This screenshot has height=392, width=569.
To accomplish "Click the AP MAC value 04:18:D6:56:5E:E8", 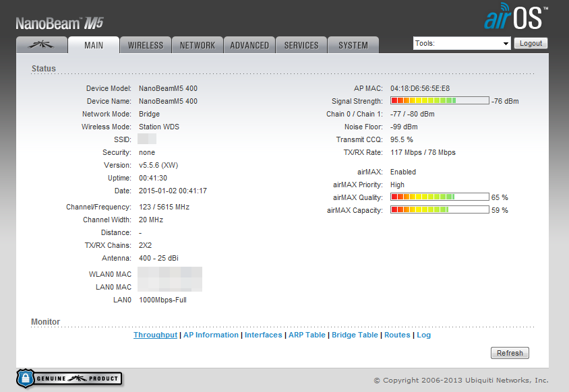I will click(x=420, y=88).
